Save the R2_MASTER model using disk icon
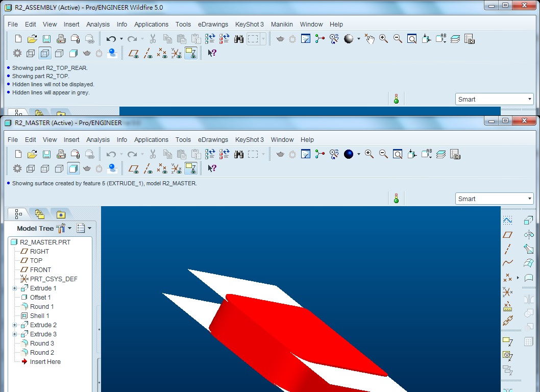The height and width of the screenshot is (392, 540). click(x=46, y=154)
